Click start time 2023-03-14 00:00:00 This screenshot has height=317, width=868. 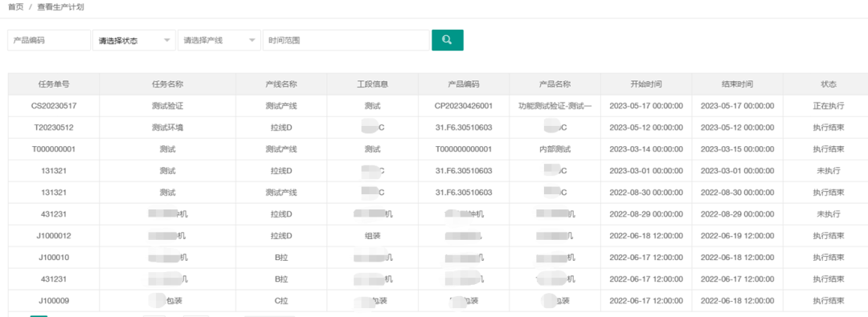tap(646, 148)
